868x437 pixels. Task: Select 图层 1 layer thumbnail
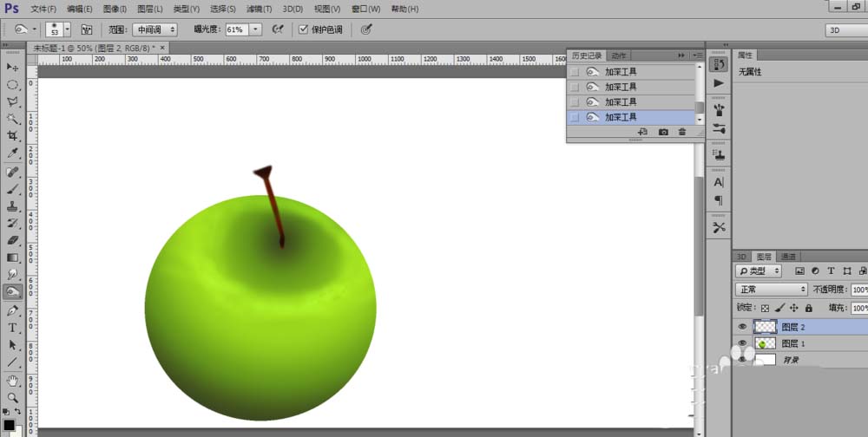pos(765,343)
